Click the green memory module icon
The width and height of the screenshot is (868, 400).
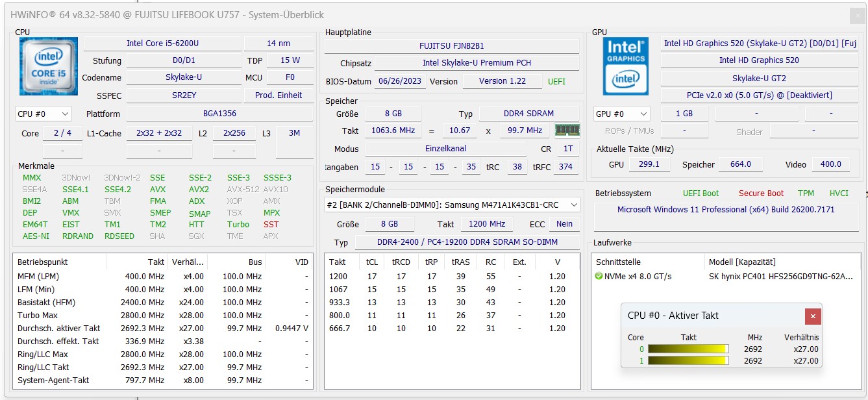pos(567,131)
